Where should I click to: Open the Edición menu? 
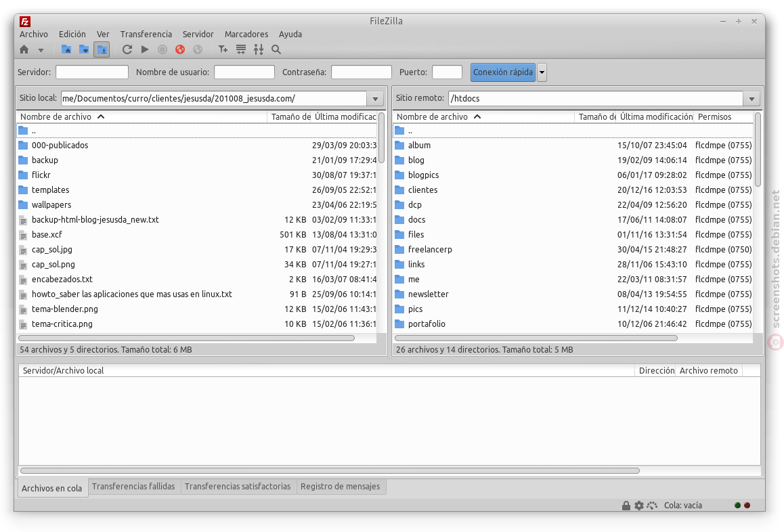pos(72,35)
